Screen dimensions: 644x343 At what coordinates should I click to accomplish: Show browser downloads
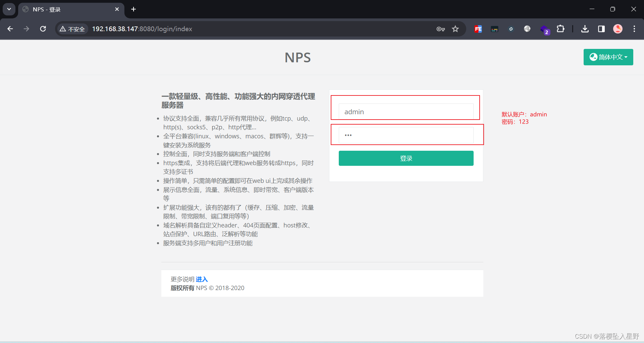(585, 29)
